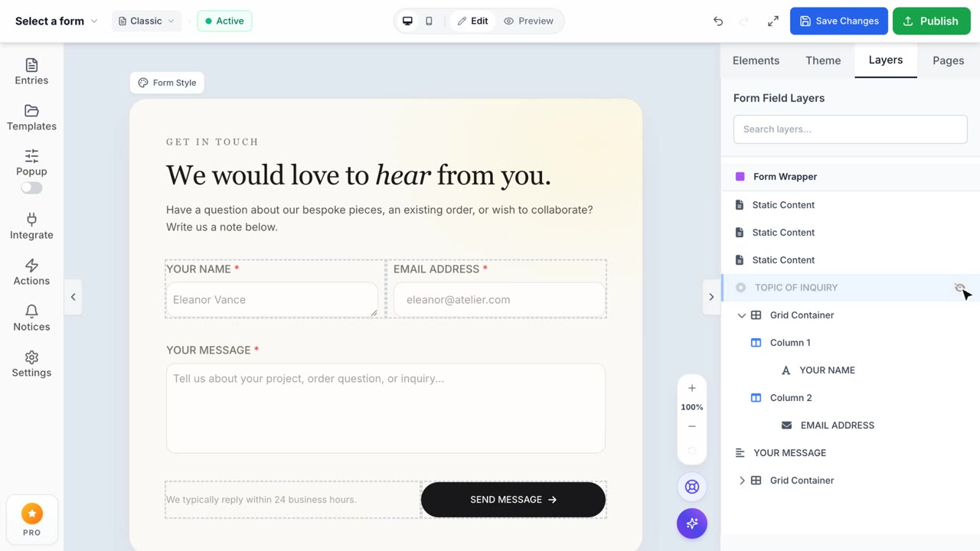Screen dimensions: 980x551
Task: Click the EMAIL ADDRESS input field
Action: click(x=499, y=300)
